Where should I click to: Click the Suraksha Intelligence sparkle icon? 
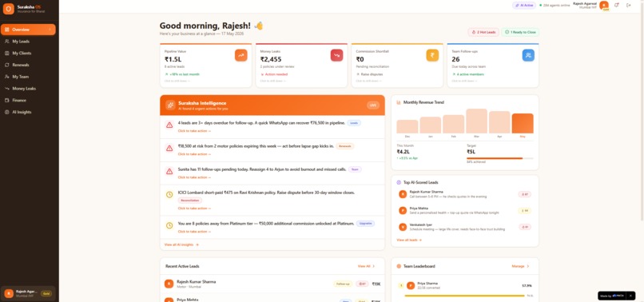pyautogui.click(x=170, y=105)
